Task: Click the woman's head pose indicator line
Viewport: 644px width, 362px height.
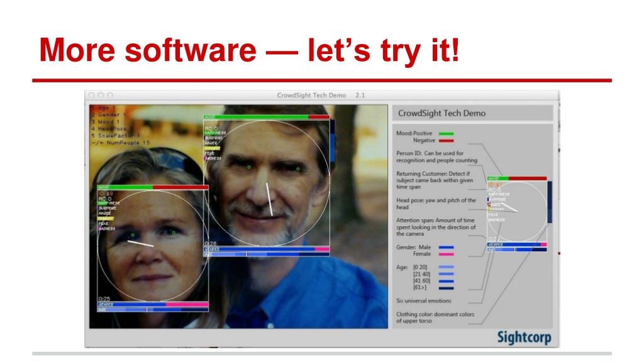Action: (x=140, y=243)
